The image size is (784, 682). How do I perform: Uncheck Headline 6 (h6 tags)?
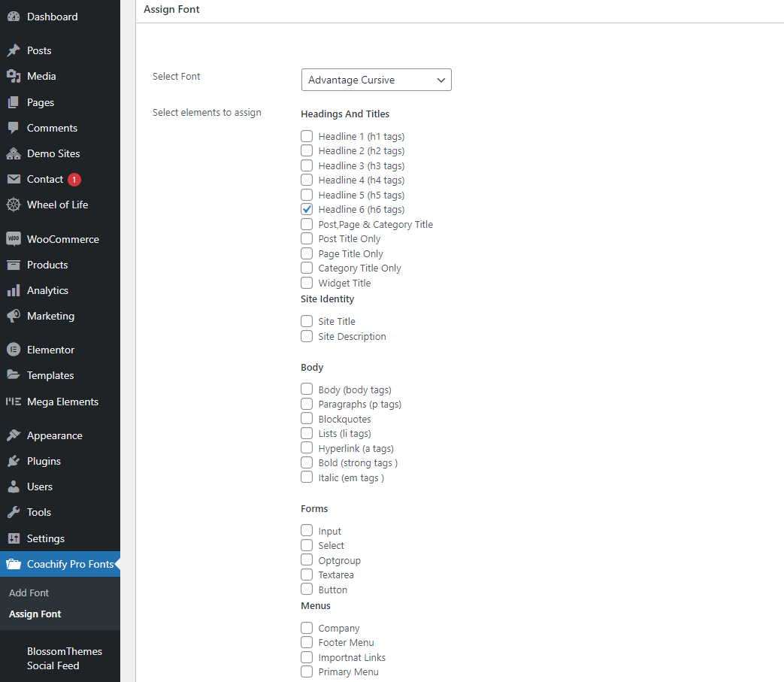[307, 209]
